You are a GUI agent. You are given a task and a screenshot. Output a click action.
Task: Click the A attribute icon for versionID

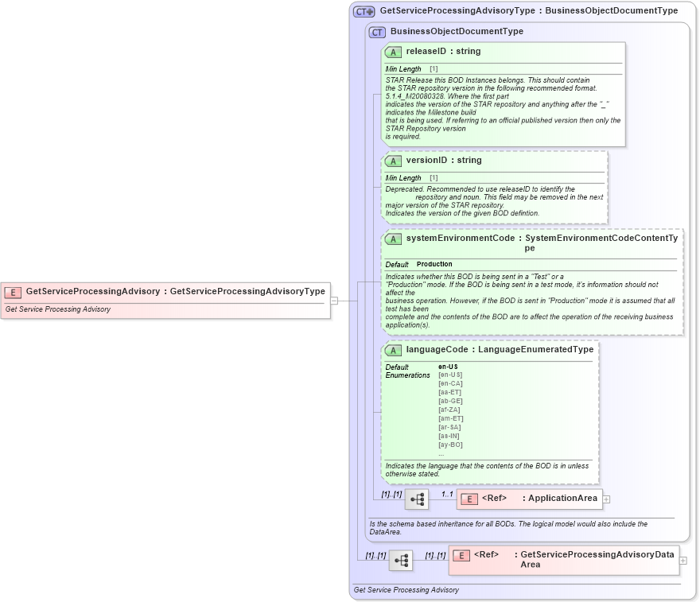[x=393, y=161]
